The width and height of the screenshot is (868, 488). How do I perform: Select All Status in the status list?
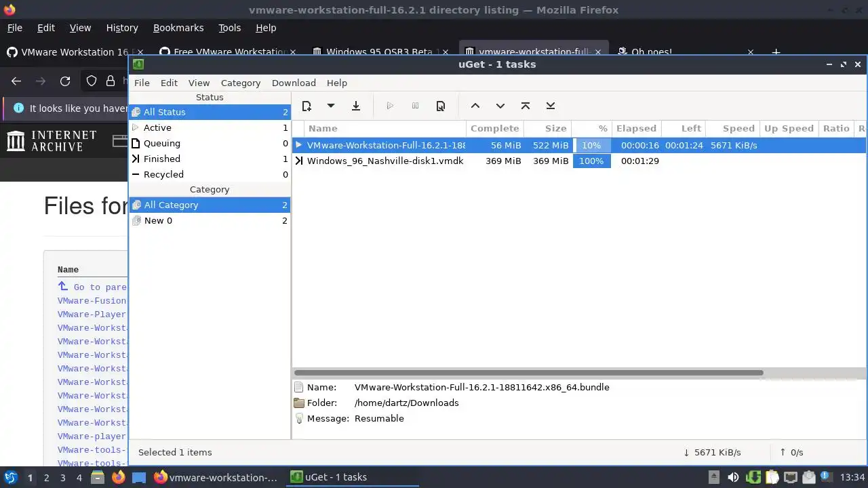pyautogui.click(x=210, y=112)
